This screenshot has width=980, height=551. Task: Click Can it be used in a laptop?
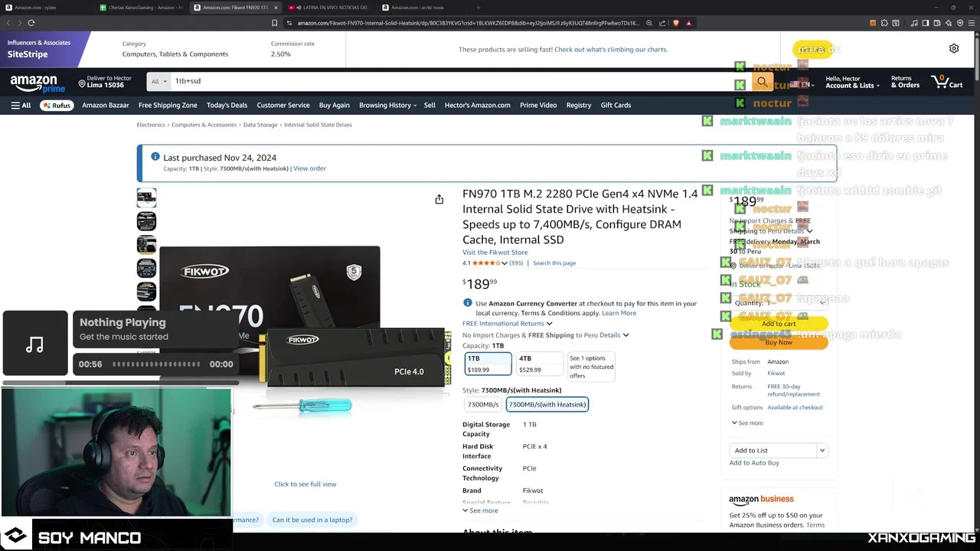pyautogui.click(x=312, y=520)
